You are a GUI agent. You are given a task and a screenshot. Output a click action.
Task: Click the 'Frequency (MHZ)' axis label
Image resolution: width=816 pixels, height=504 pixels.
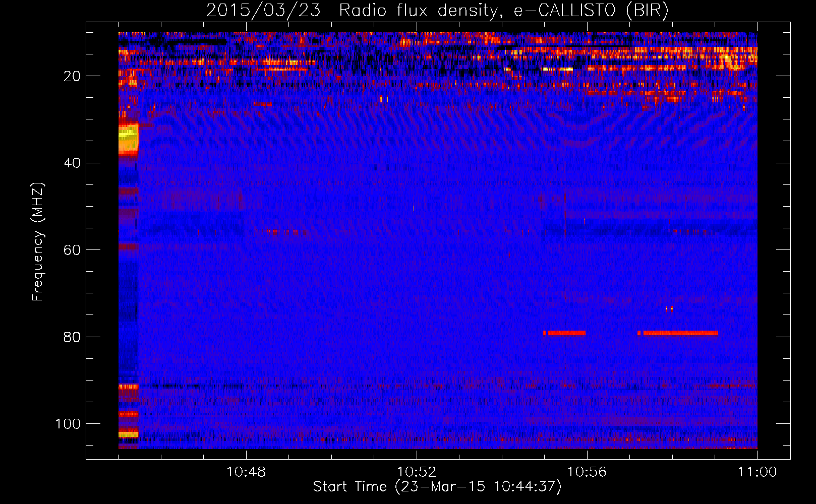click(x=38, y=242)
